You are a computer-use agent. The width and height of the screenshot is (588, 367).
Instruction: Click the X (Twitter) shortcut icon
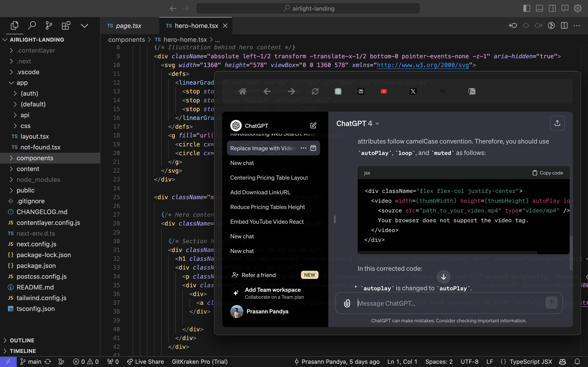tap(413, 91)
